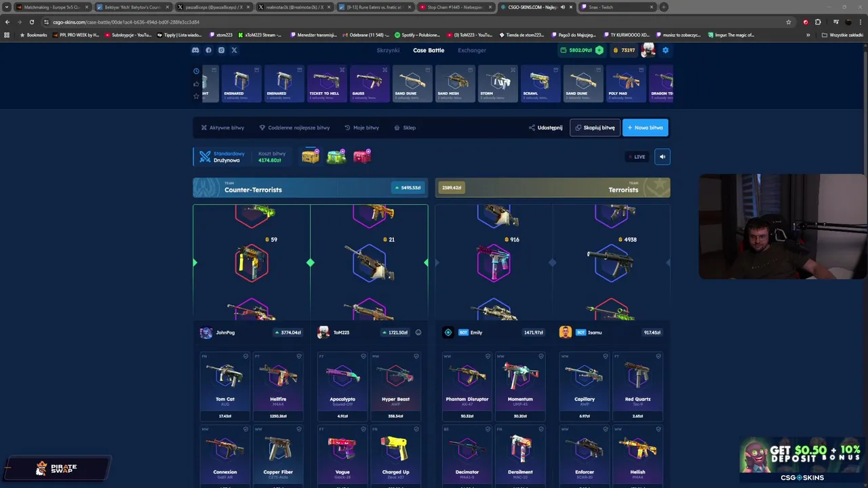Click the green case icon
Viewport: 868px width, 488px height.
click(x=336, y=157)
